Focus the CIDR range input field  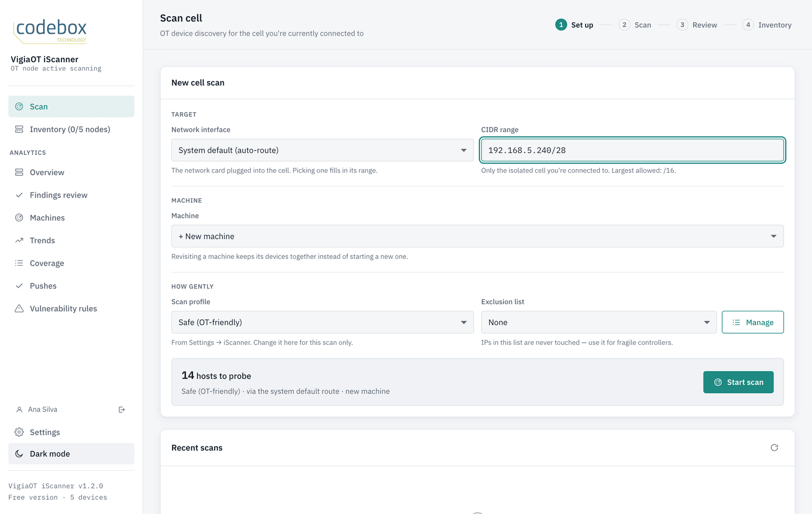click(632, 150)
